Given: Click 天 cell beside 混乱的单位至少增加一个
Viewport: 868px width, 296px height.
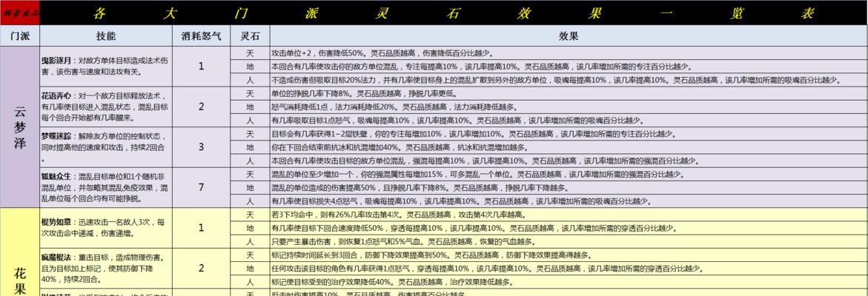Looking at the screenshot, I should click(250, 174).
